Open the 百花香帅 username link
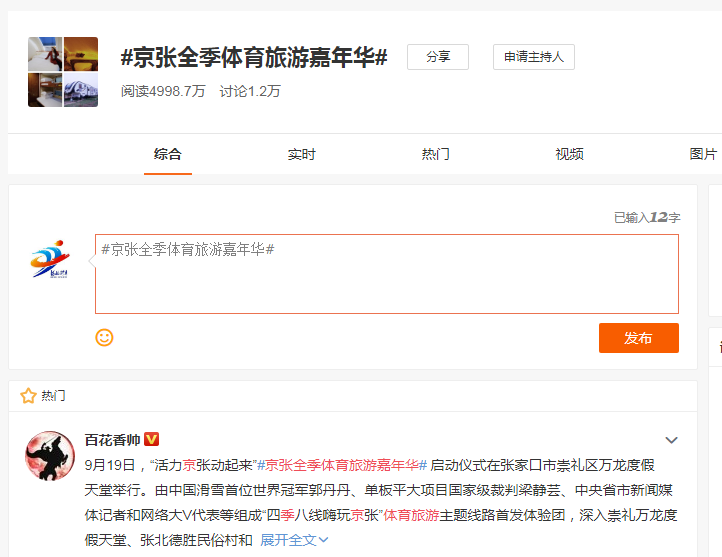722x557 pixels. 112,440
